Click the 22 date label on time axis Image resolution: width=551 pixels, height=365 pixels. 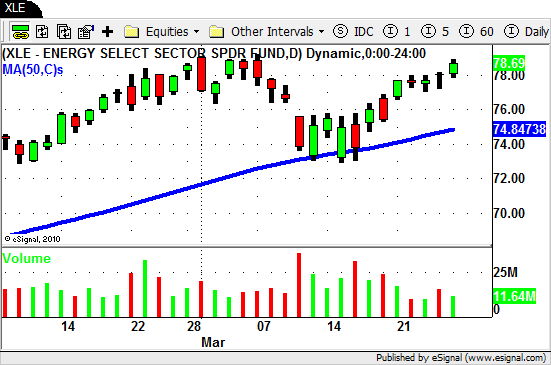pos(138,326)
